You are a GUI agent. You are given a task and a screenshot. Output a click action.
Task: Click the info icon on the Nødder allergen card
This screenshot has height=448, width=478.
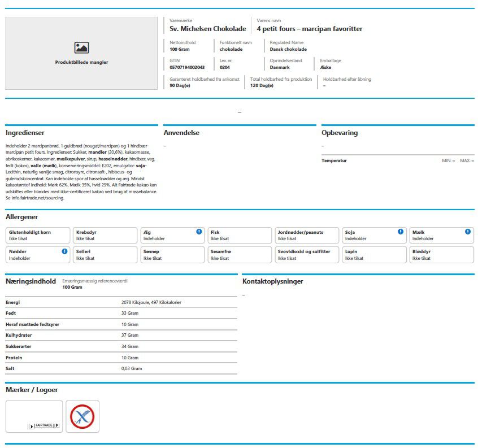tap(64, 251)
